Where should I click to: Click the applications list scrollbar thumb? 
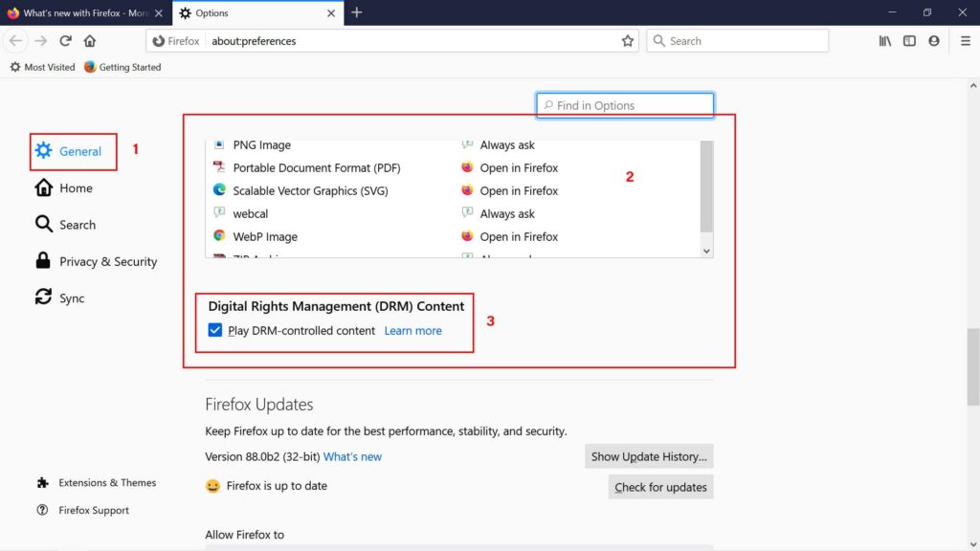point(706,187)
